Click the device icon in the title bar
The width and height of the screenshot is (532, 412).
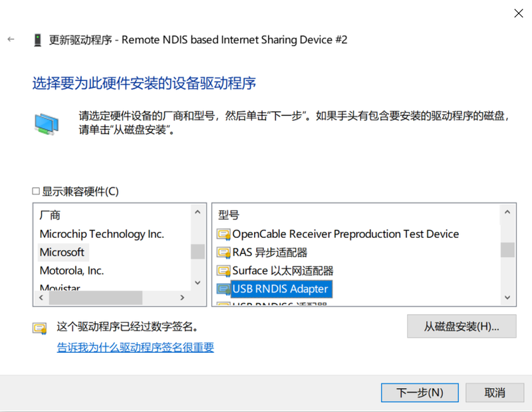(37, 40)
